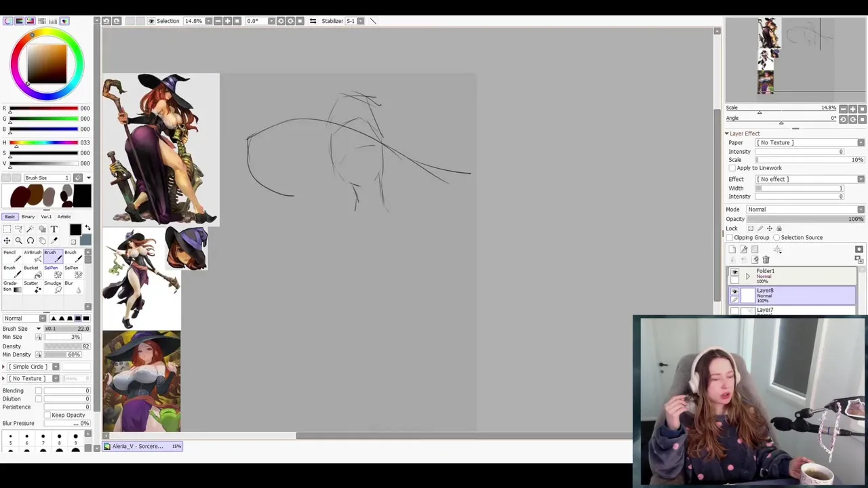Screen dimensions: 868x488
Task: Open the Simple Circle brush shape dropdown
Action: click(x=34, y=367)
